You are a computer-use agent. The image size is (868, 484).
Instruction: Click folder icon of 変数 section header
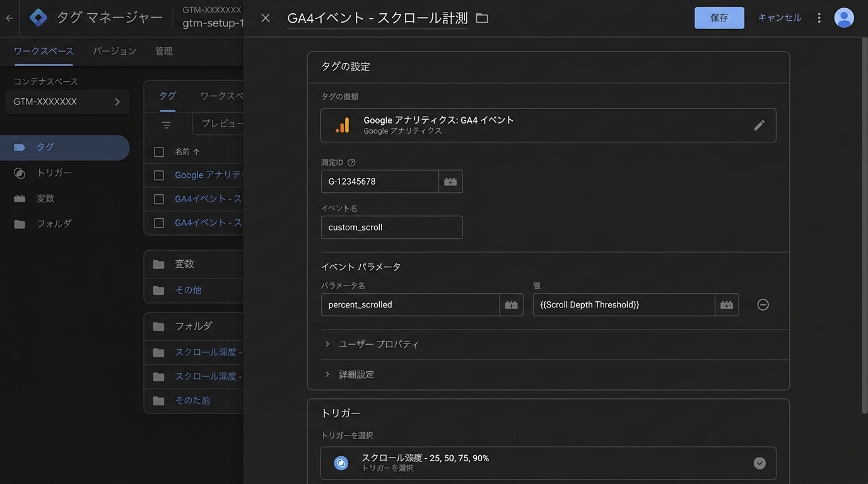click(x=158, y=264)
